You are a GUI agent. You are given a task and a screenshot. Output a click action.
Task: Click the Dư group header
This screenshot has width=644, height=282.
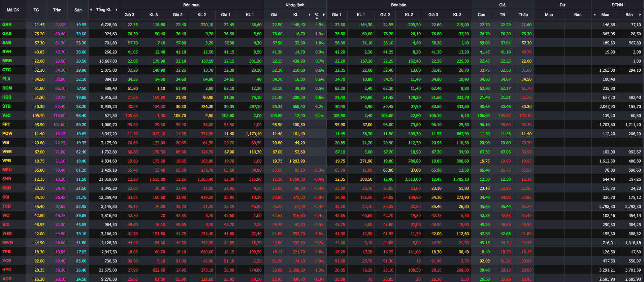coord(562,5)
